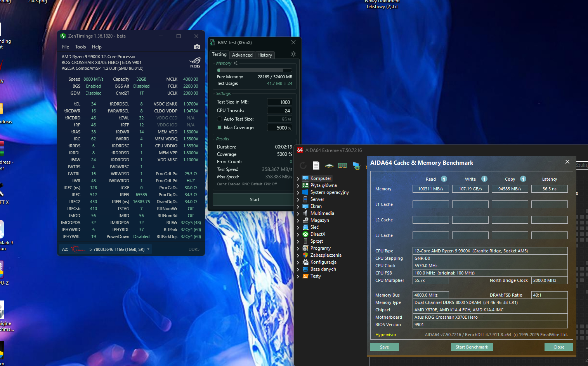Select the Auto Test Size radio button
This screenshot has width=588, height=366.
220,119
